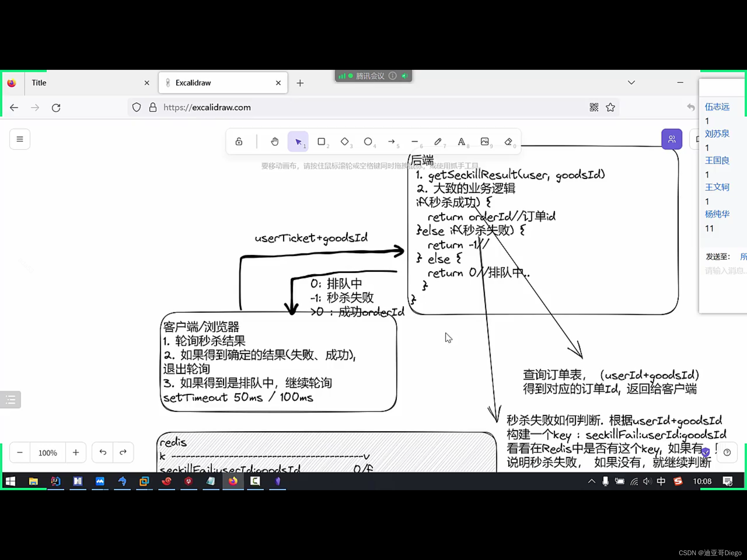Select the 客户端/浏览器 text block
This screenshot has width=747, height=560.
click(260, 362)
